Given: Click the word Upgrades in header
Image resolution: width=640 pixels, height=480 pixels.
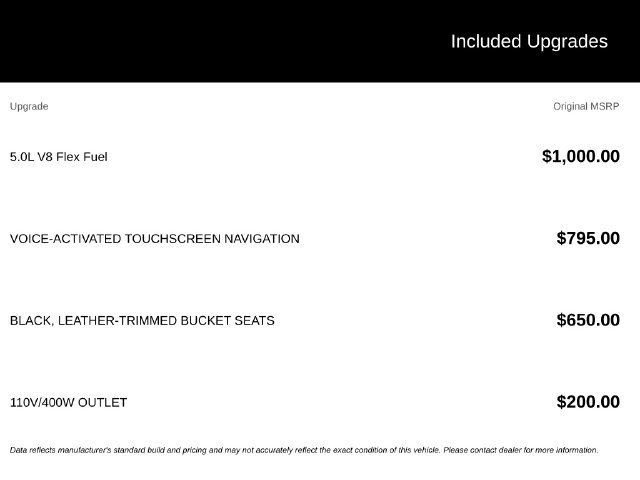Looking at the screenshot, I should tap(567, 42).
